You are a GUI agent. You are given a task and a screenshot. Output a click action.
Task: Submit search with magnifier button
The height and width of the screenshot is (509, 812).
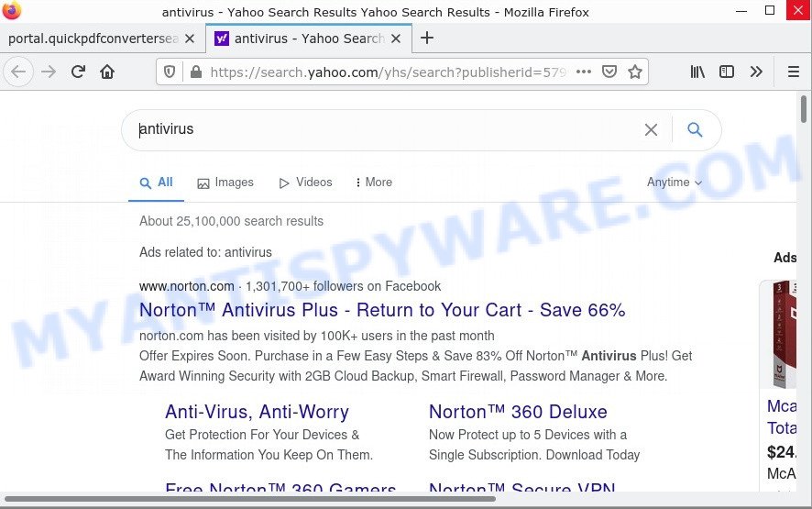[x=695, y=129]
